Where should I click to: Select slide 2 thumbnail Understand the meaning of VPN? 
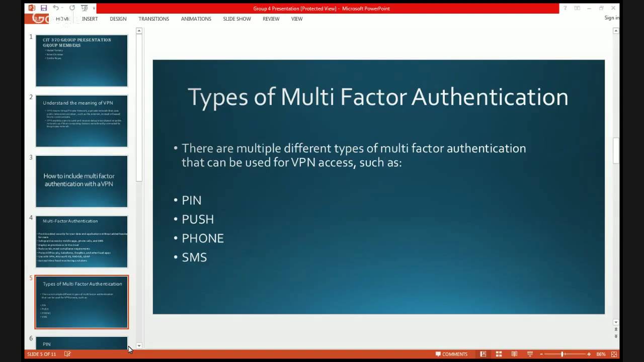[82, 121]
